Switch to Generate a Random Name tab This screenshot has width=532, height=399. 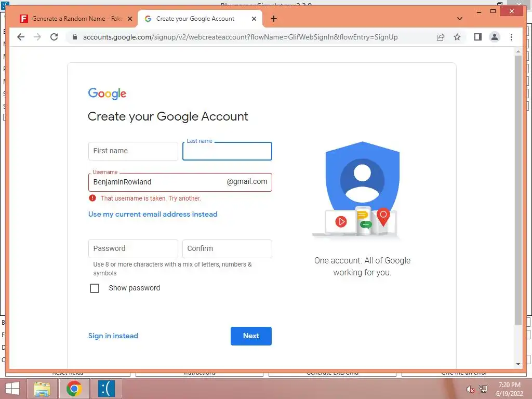coord(75,19)
